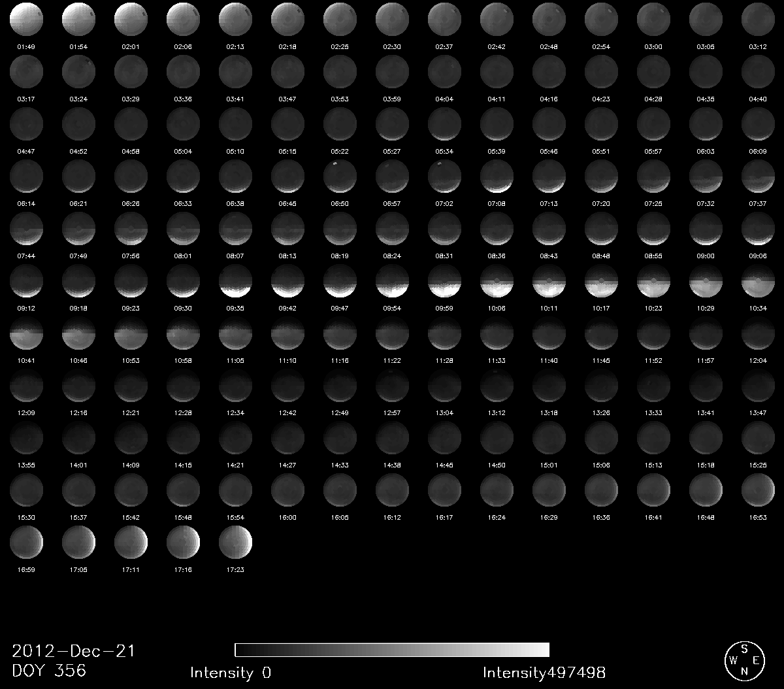Click the 14:01 sky frame
This screenshot has width=784, height=689.
point(78,437)
